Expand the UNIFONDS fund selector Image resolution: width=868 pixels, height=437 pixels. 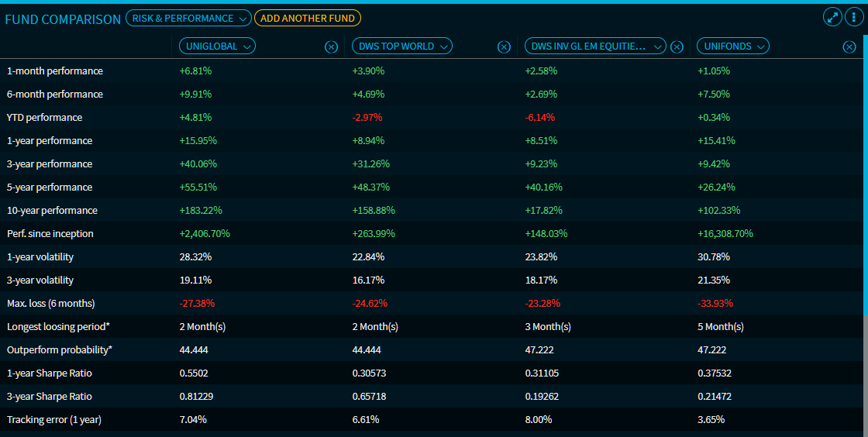pyautogui.click(x=733, y=46)
